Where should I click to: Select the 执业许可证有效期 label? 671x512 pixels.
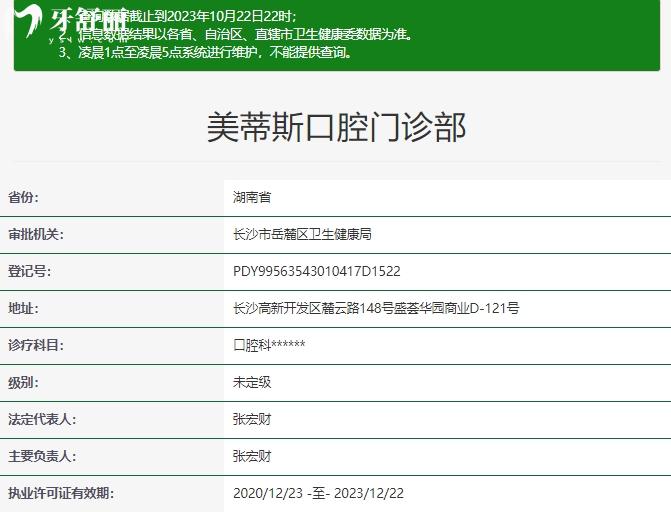coord(61,493)
